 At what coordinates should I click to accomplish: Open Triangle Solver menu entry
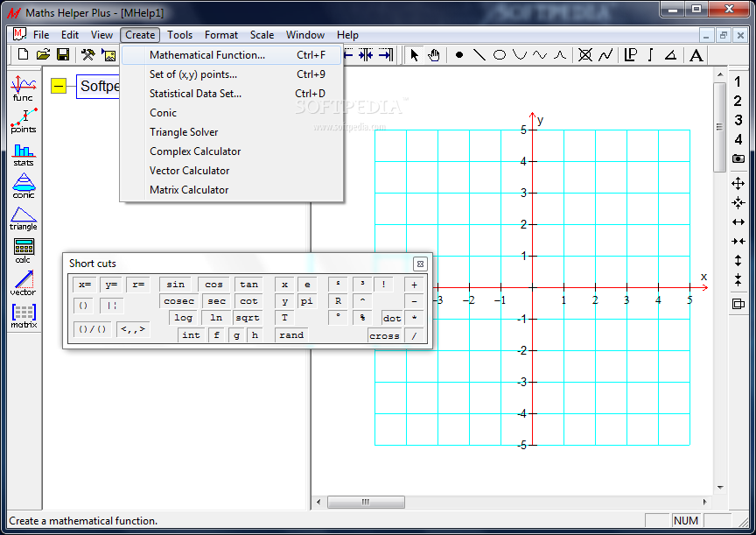(x=231, y=132)
